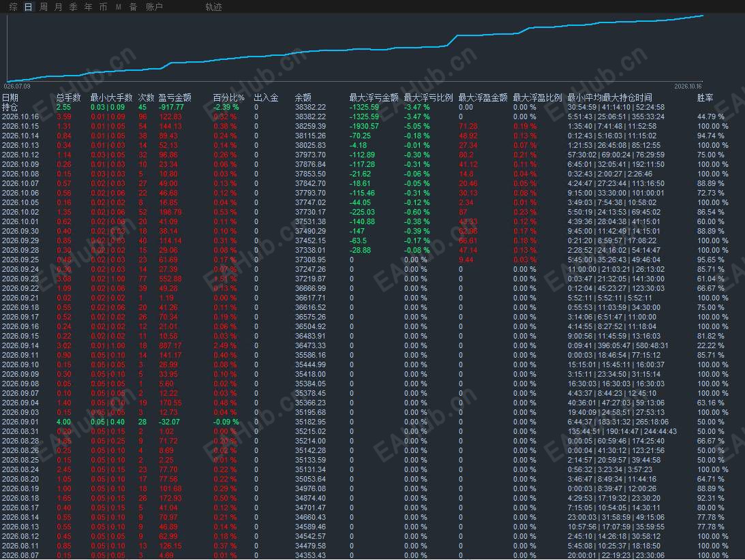Click the 最小|大手数 column header
Screen dimensions: 745x560
pos(111,98)
